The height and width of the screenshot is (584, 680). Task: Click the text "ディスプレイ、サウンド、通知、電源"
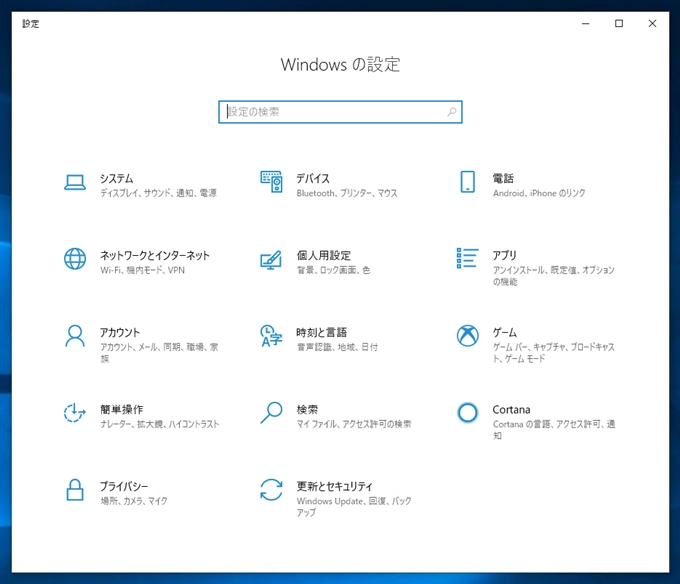[158, 193]
